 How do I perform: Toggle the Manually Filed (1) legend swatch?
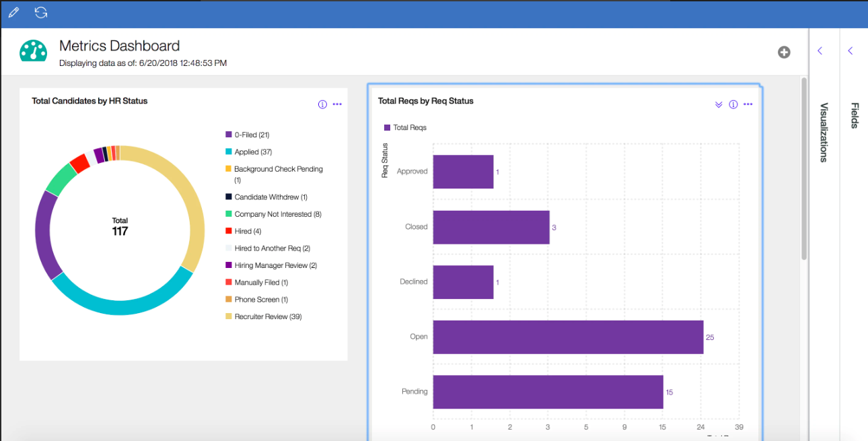tap(229, 283)
